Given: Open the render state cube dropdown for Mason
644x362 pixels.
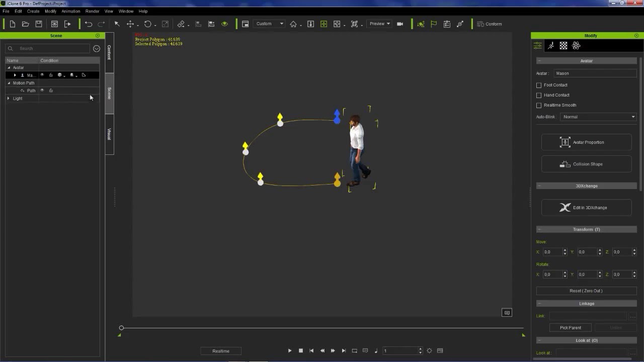Looking at the screenshot, I should click(x=60, y=75).
